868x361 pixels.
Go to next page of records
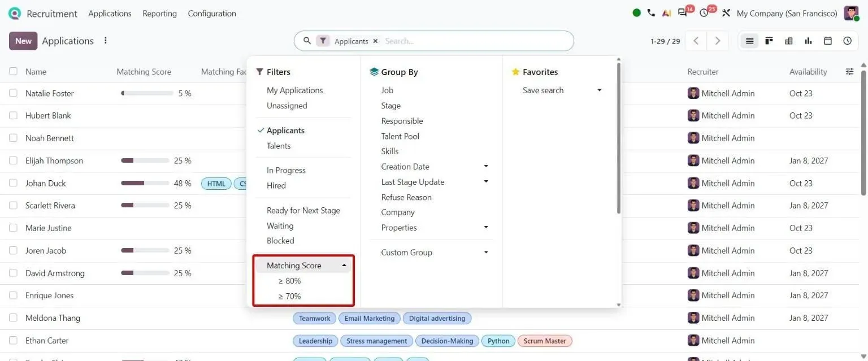pos(718,41)
